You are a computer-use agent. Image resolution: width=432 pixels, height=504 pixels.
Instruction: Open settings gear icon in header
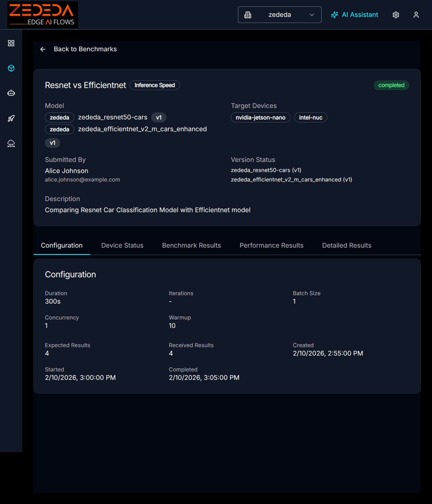396,15
